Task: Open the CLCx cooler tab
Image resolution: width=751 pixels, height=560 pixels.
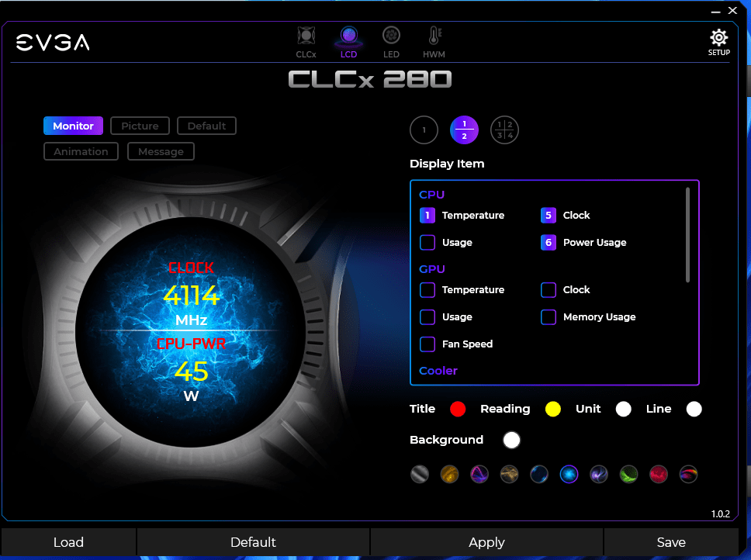Action: (306, 42)
